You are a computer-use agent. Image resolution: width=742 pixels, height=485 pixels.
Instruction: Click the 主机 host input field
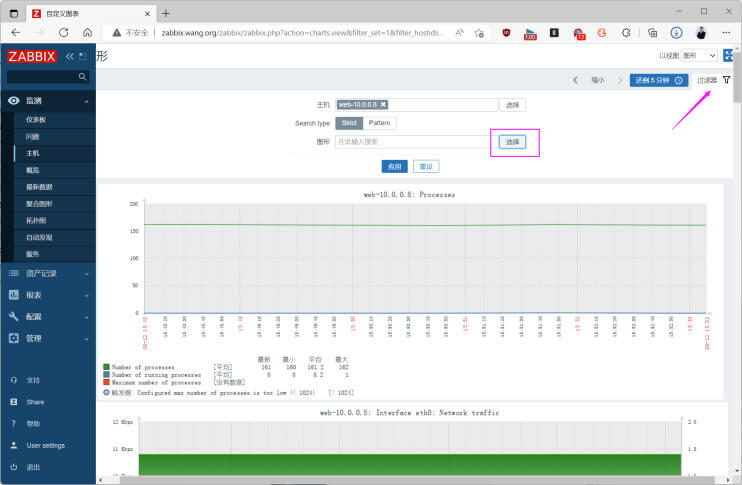(416, 105)
